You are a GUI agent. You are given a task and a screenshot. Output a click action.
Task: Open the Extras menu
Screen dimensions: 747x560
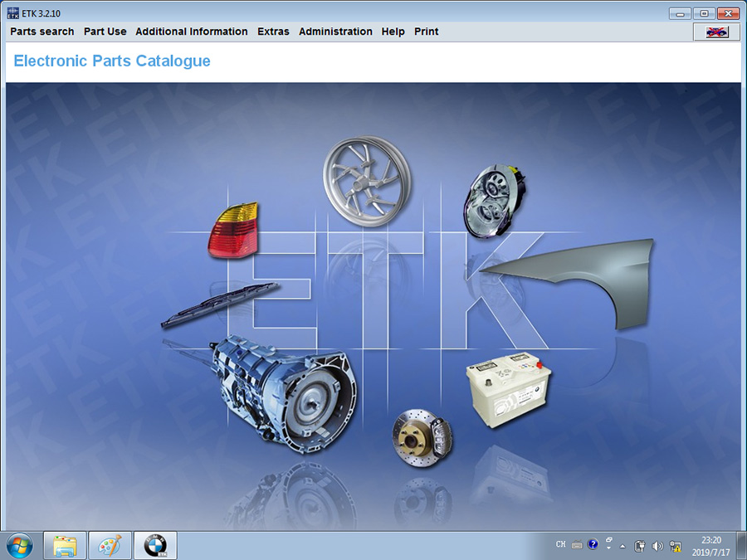coord(273,32)
